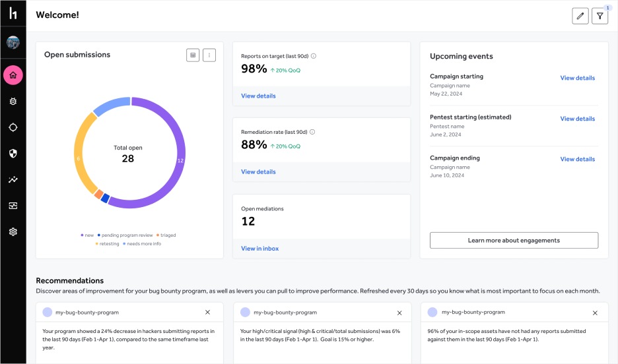The width and height of the screenshot is (618, 364).
Task: View details for Campaign starting event
Action: pos(578,78)
